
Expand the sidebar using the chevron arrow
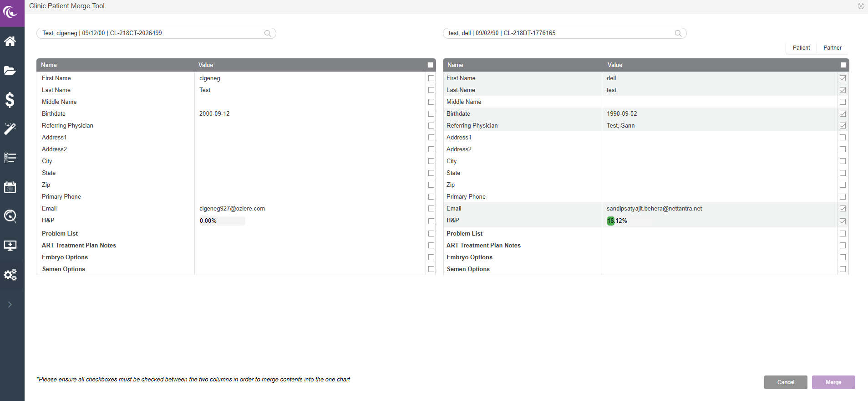point(10,304)
